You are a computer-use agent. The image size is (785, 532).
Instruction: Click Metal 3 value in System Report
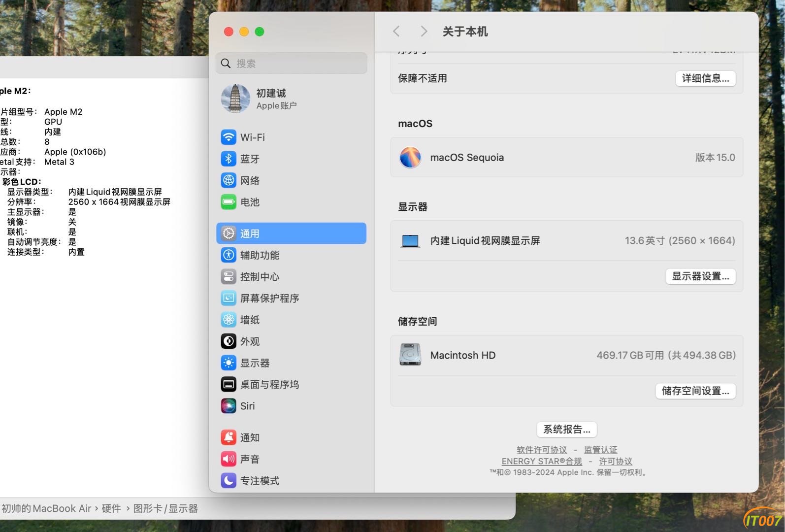[x=59, y=162]
